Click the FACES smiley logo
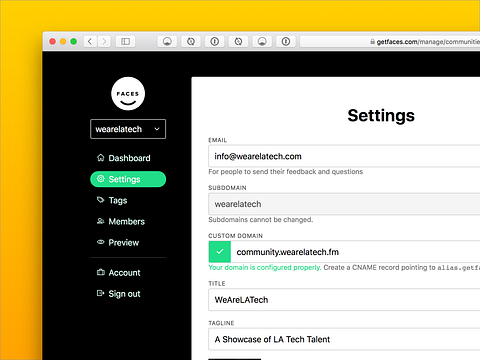This screenshot has height=360, width=480. click(x=128, y=94)
